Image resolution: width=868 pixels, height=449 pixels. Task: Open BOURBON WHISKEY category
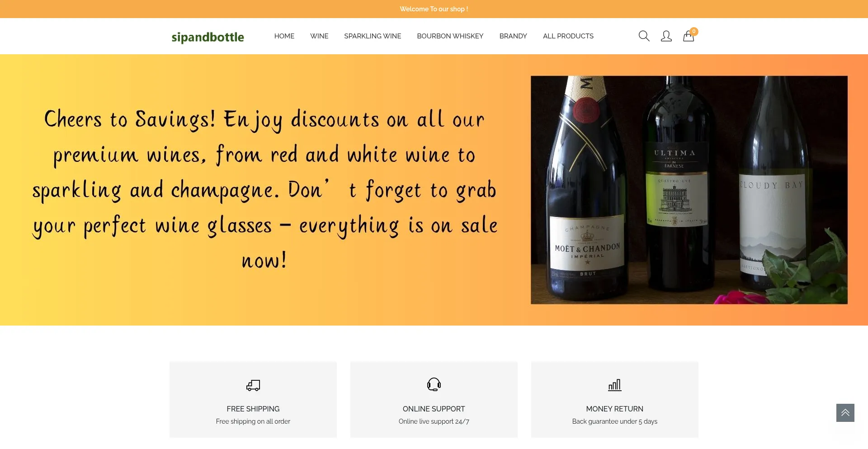pos(450,36)
